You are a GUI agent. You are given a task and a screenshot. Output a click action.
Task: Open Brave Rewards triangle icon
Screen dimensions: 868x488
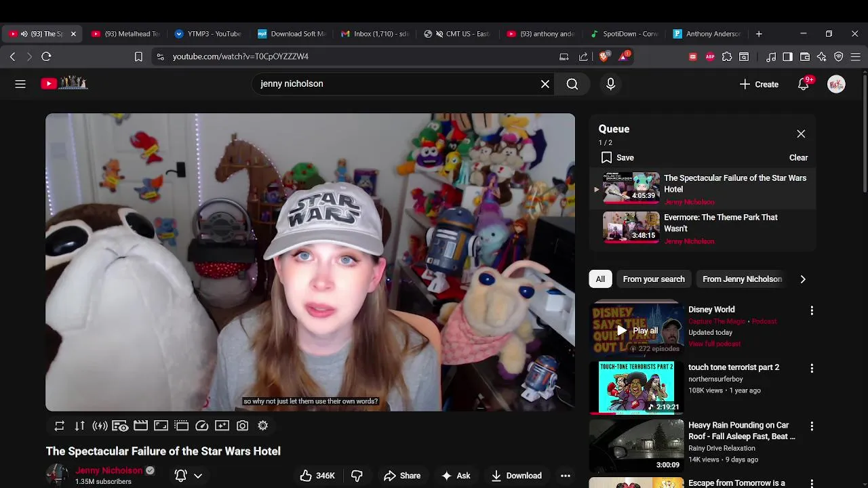[623, 56]
